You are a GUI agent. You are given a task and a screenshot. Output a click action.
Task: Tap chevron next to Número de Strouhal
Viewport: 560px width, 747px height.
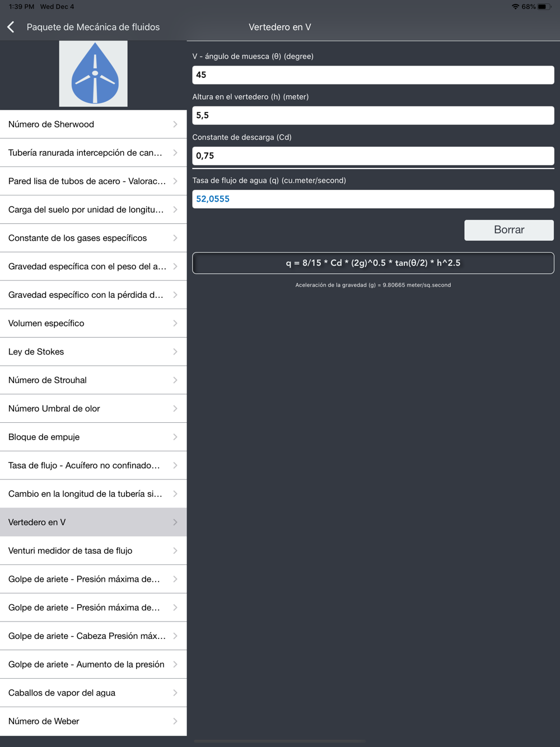coord(175,380)
